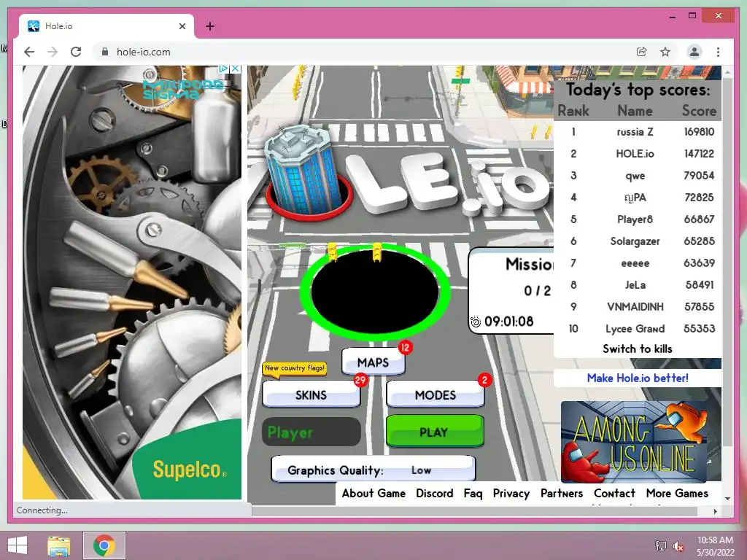Viewport: 747px width, 560px height.
Task: Select the VNMAIDINH leaderboard entry
Action: coord(638,307)
